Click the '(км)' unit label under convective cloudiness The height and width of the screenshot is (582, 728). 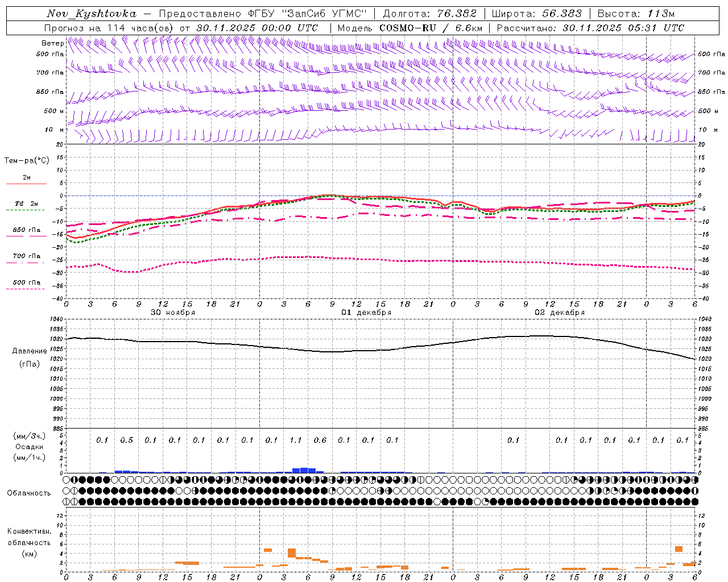pos(30,554)
